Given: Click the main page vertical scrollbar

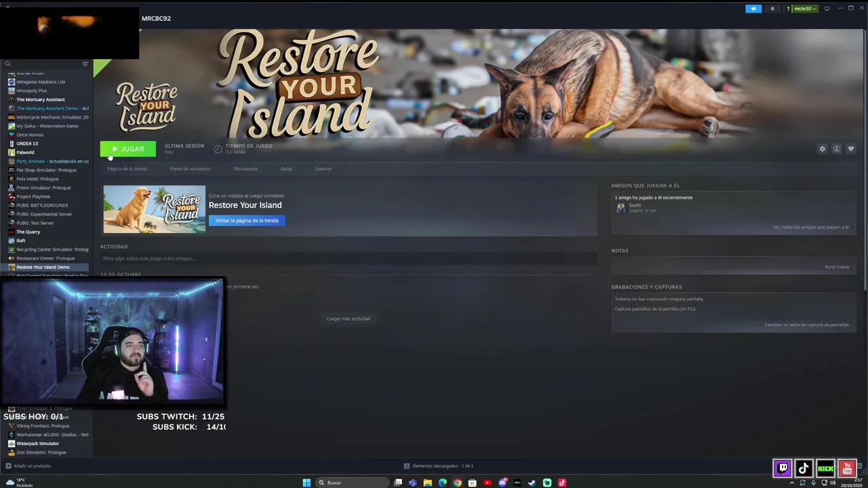Looking at the screenshot, I should click(x=865, y=159).
